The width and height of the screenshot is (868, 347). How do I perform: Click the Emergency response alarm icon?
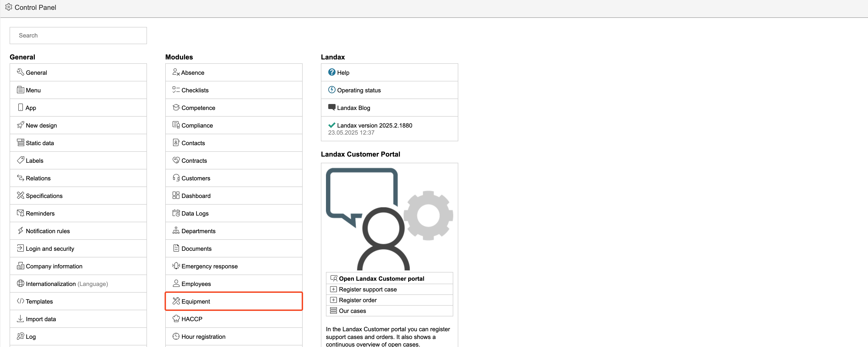point(176,266)
